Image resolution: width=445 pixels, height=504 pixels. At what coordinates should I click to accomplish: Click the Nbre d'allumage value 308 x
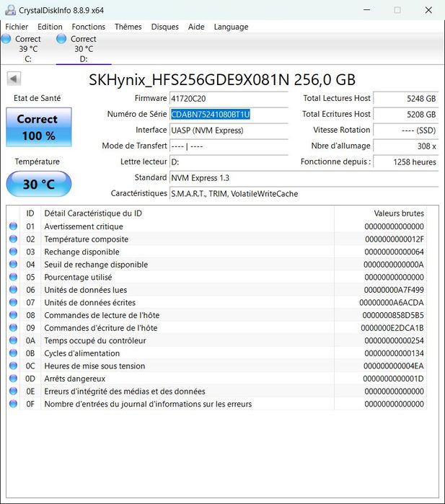tap(406, 146)
